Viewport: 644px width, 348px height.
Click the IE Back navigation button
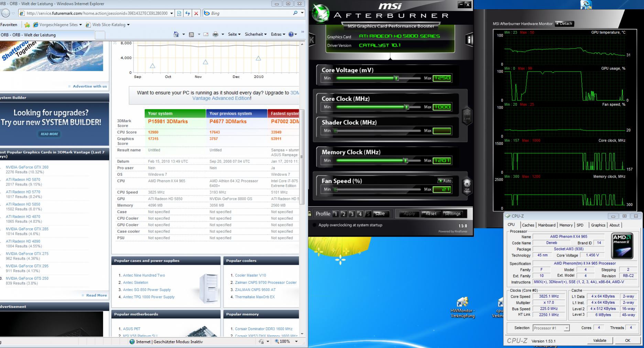pos(5,13)
